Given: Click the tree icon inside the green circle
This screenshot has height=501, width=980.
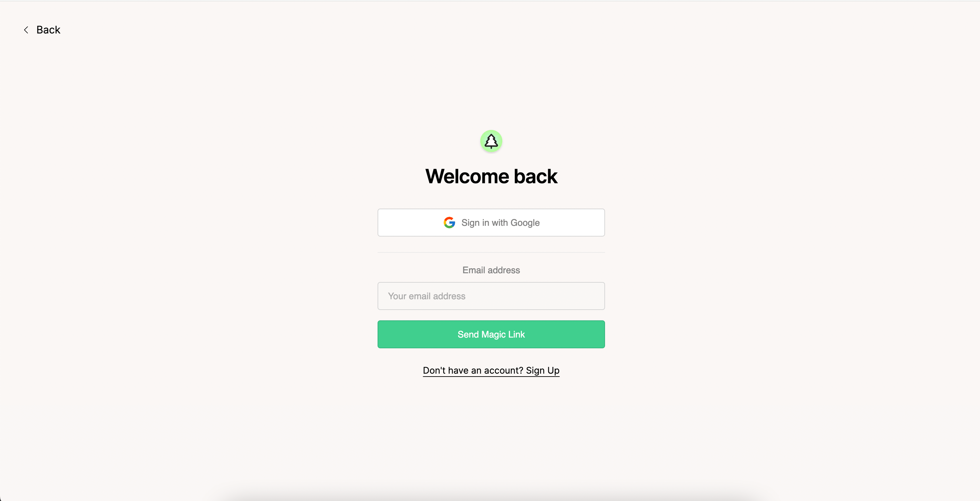Looking at the screenshot, I should pos(491,141).
